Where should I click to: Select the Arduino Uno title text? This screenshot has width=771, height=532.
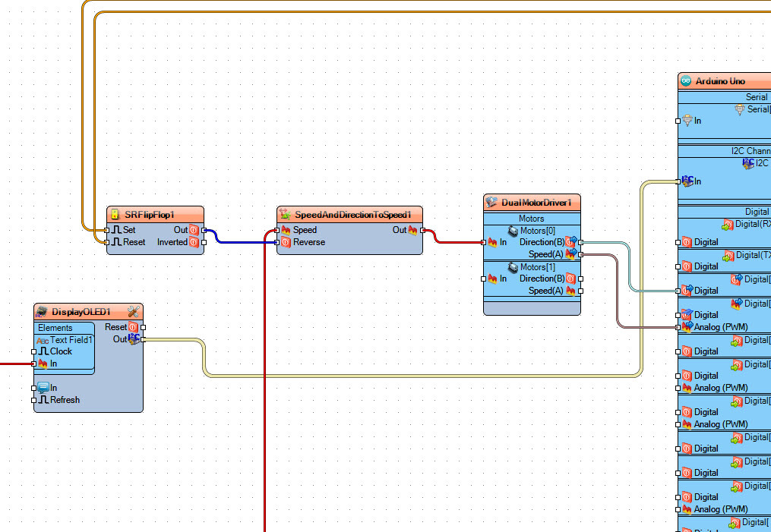coord(720,81)
